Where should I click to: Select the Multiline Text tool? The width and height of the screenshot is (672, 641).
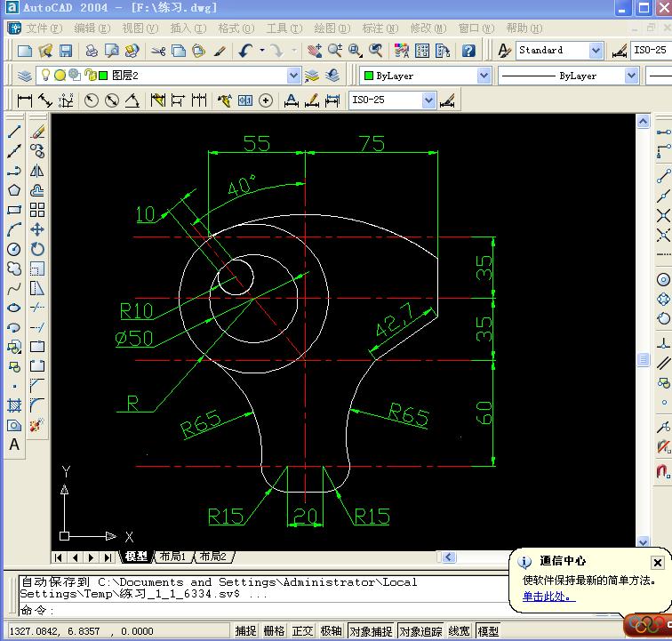[x=14, y=445]
